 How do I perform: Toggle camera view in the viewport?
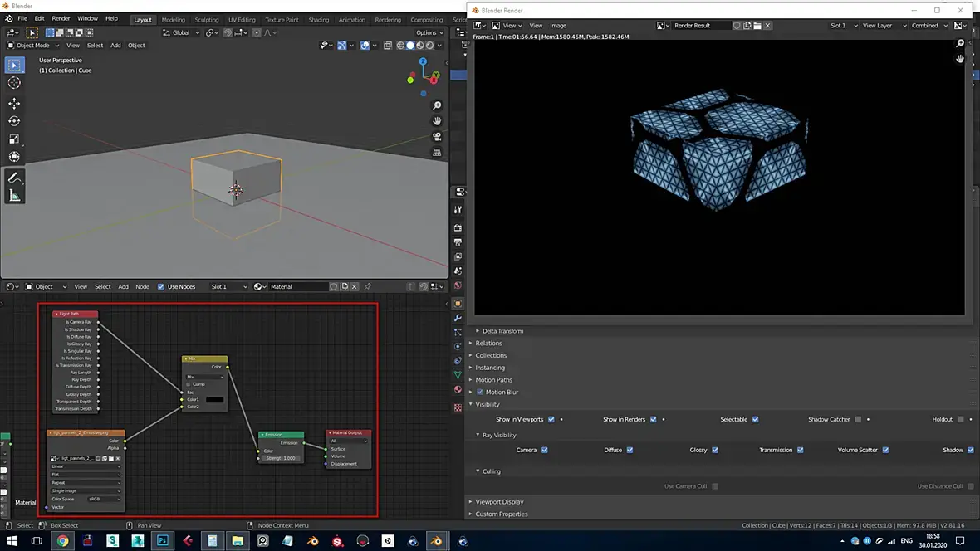pos(437,137)
